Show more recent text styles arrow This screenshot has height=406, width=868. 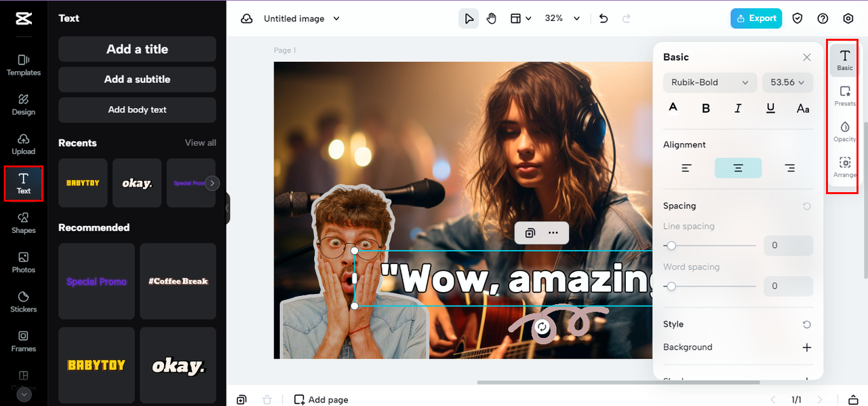point(212,183)
